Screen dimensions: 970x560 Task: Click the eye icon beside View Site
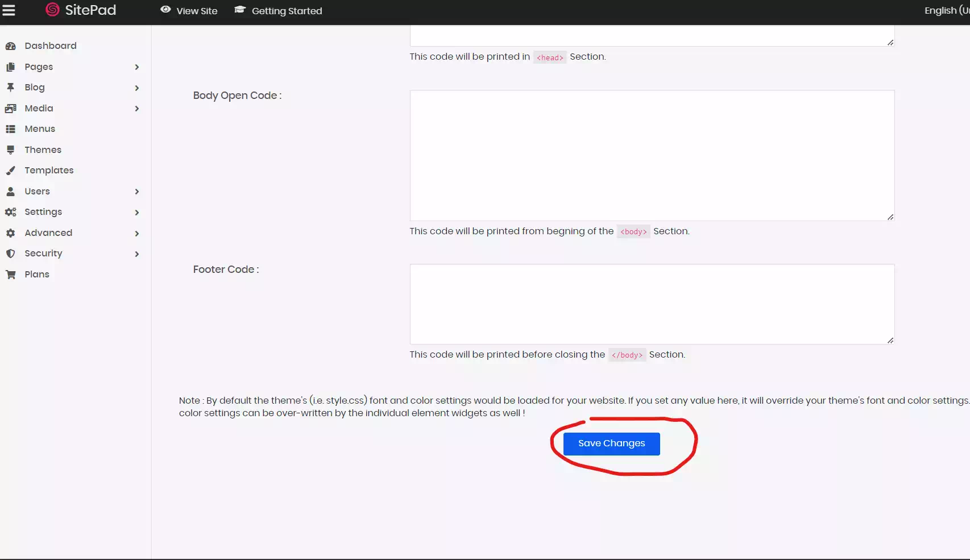165,10
